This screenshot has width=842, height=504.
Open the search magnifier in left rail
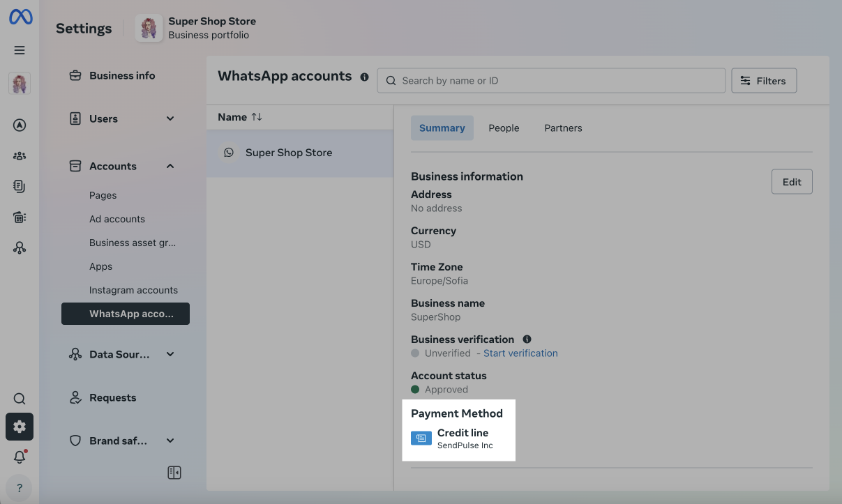[20, 399]
